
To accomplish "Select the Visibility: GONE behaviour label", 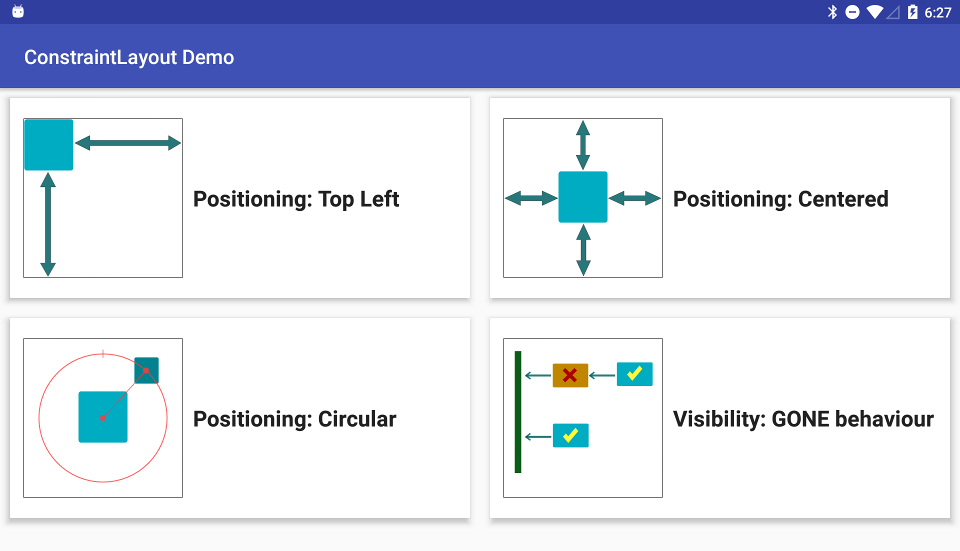I will pos(803,419).
